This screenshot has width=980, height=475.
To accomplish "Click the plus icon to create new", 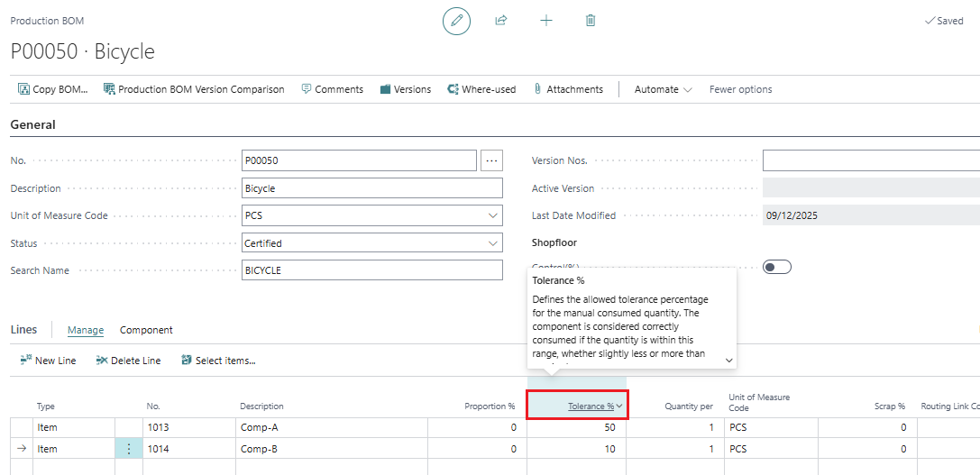I will pos(546,21).
